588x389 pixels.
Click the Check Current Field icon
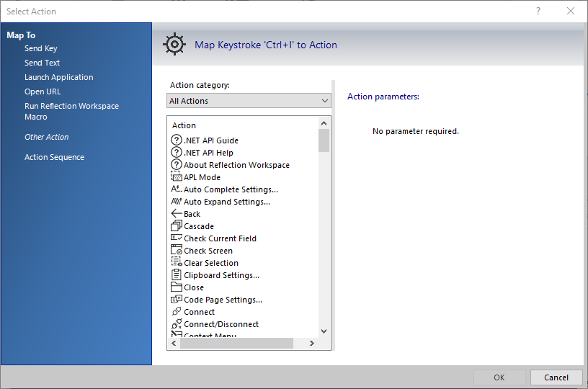click(177, 238)
